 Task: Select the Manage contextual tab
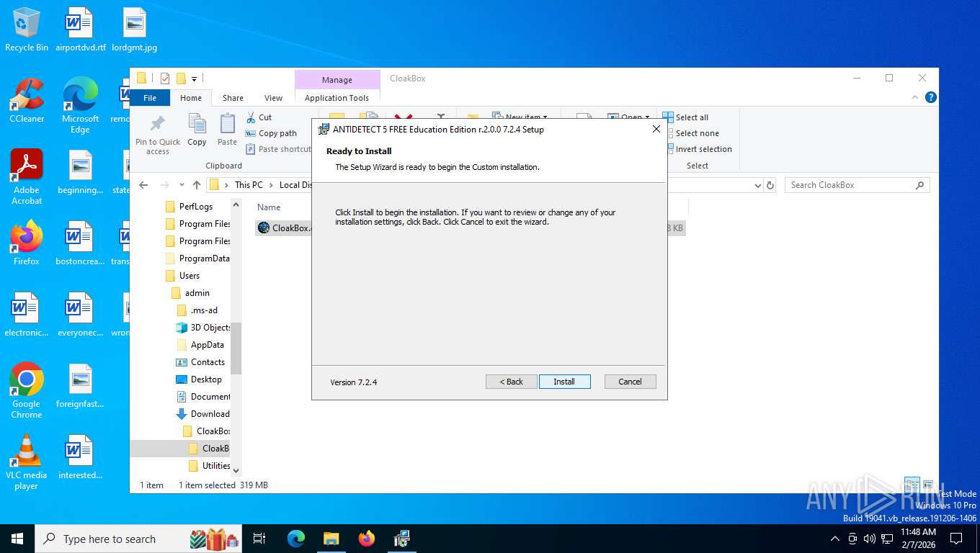click(337, 80)
